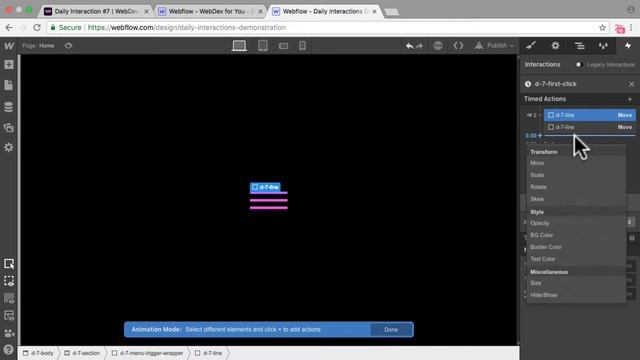This screenshot has width=640, height=360.
Task: Select d-7-line breadcrumb
Action: tap(209, 353)
